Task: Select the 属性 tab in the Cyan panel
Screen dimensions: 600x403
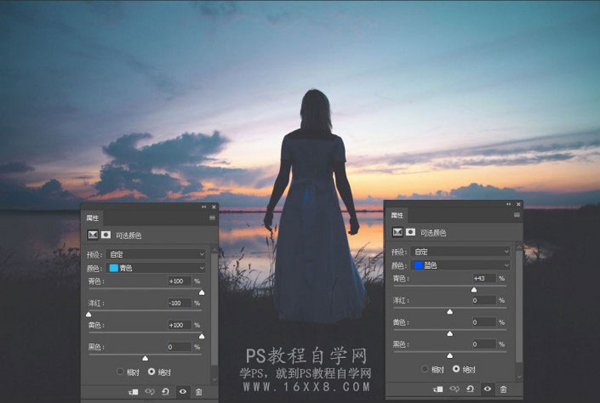Action: pos(92,218)
